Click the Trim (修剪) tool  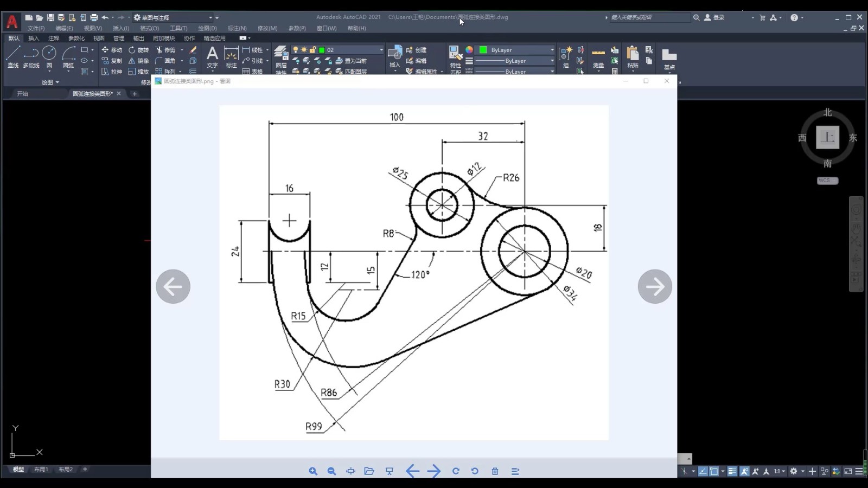(165, 50)
